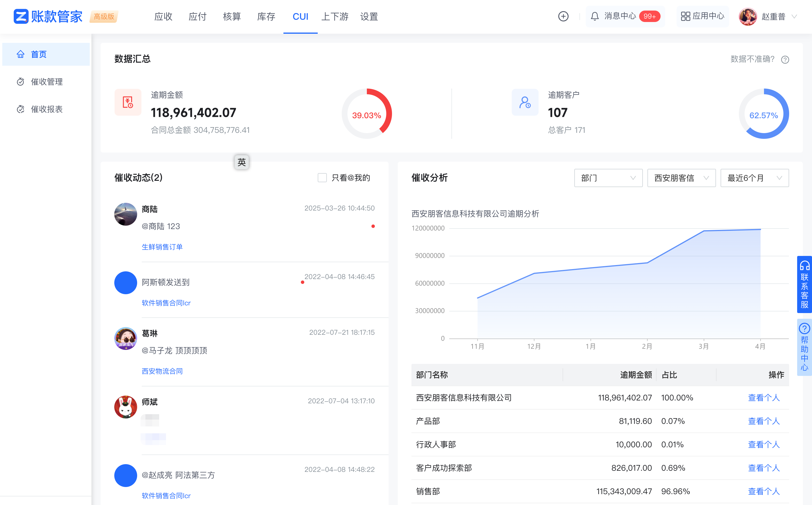Click 查看个人 for 销售部 row

(763, 491)
